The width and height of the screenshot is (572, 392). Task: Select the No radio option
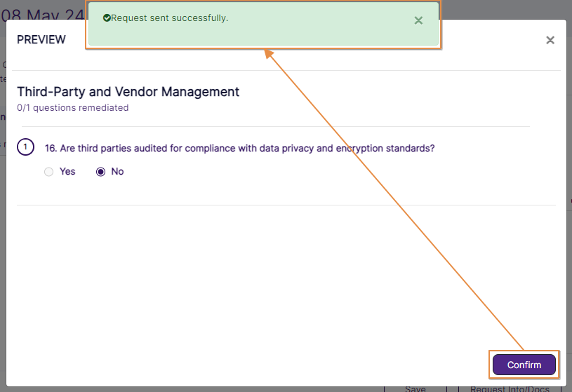100,172
